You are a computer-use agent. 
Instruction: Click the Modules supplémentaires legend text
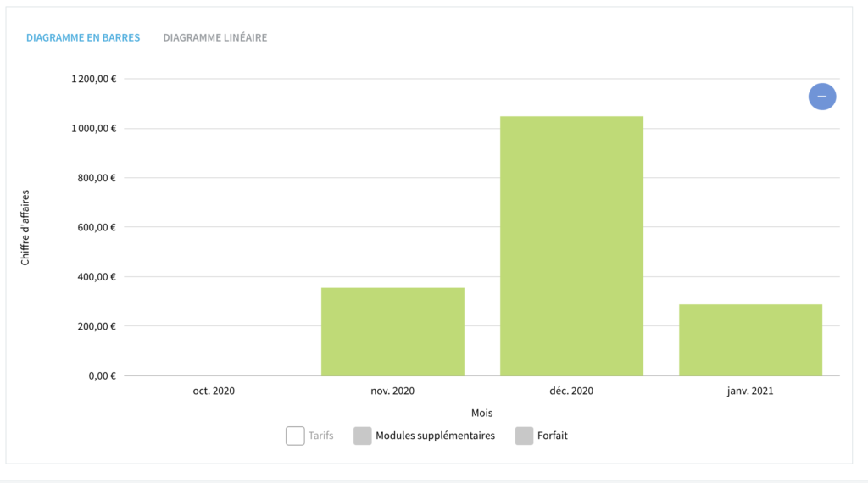coord(435,436)
